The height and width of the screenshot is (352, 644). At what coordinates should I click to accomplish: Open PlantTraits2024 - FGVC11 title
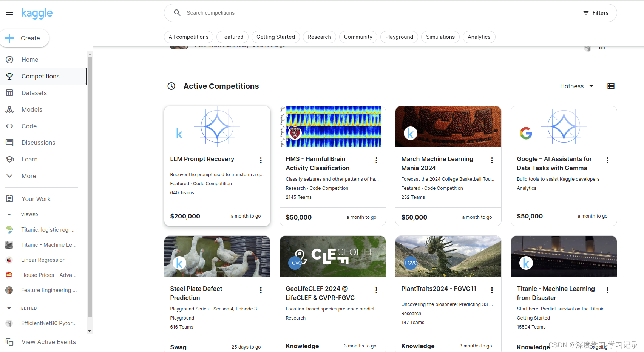439,289
